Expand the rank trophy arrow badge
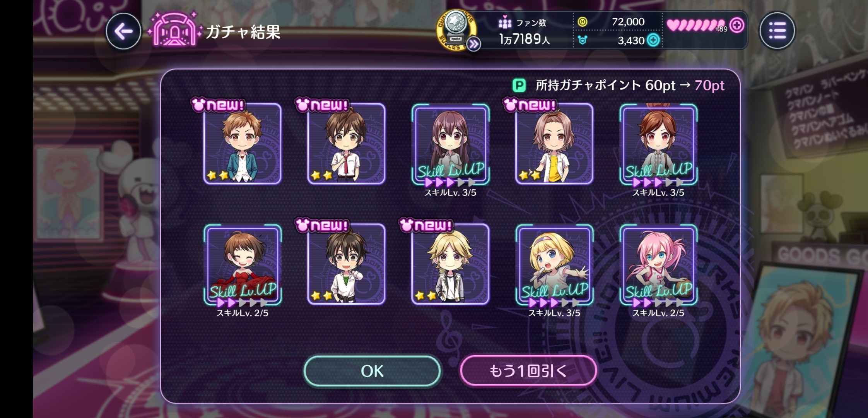The width and height of the screenshot is (868, 418). point(473,44)
